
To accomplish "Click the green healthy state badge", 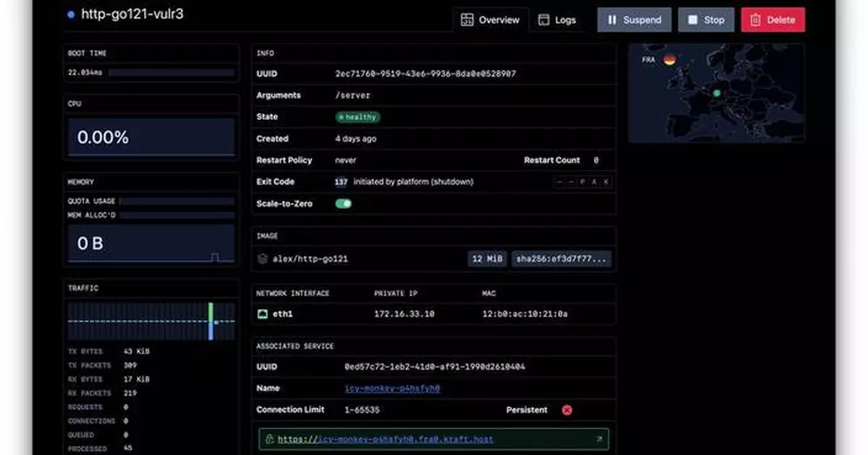I will pos(357,117).
